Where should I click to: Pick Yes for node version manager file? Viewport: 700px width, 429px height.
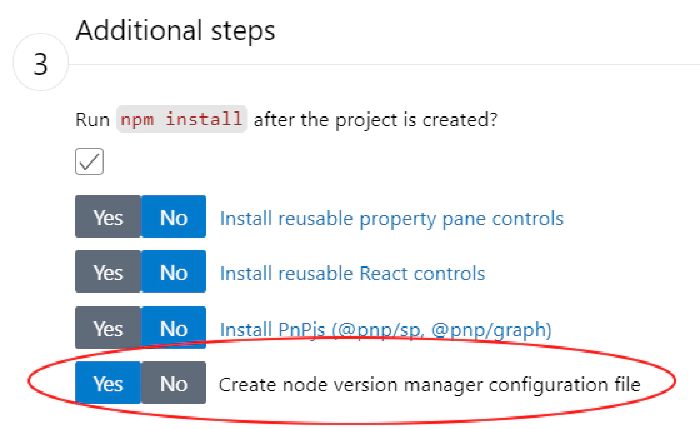pyautogui.click(x=108, y=383)
